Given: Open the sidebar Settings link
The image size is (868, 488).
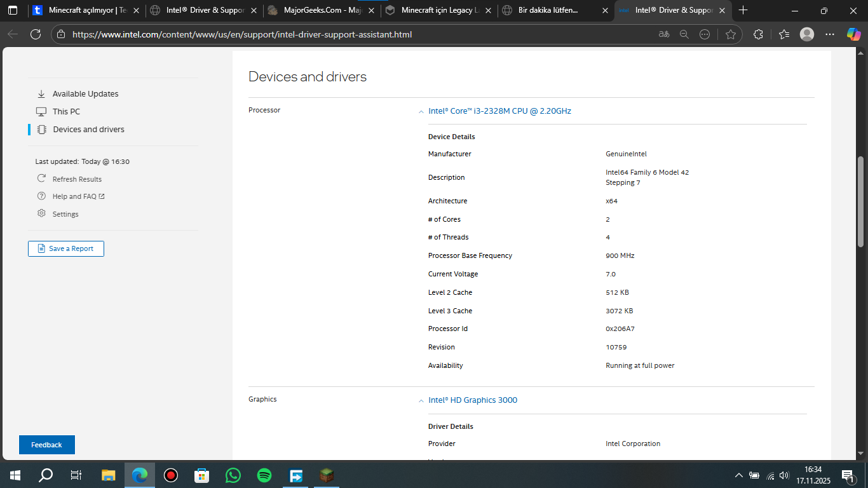Looking at the screenshot, I should coord(65,214).
